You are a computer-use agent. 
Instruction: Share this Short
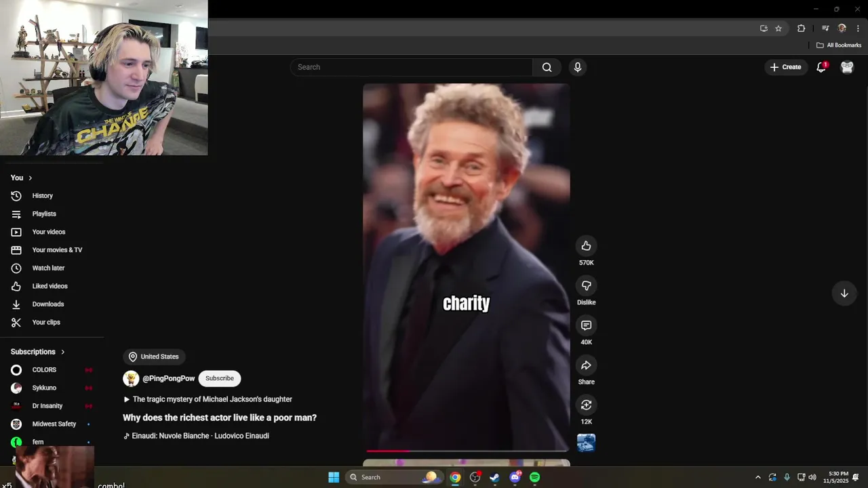tap(586, 365)
